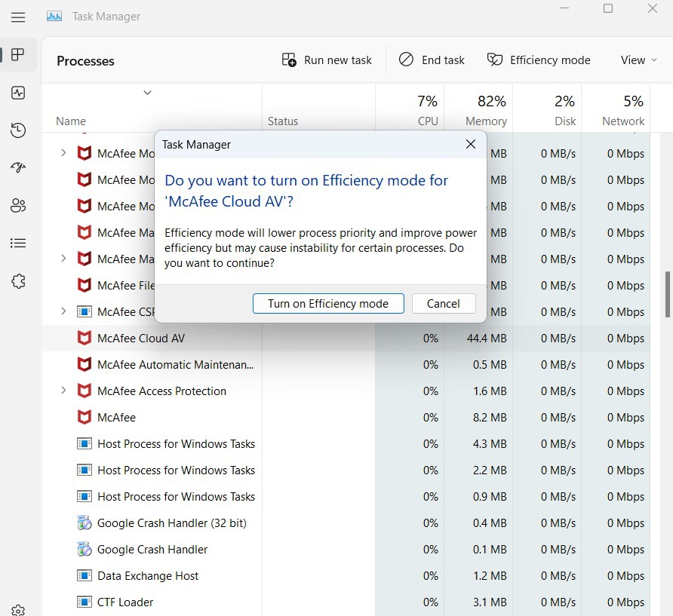Click the Google Crash Handler (32 bit) icon

[85, 523]
